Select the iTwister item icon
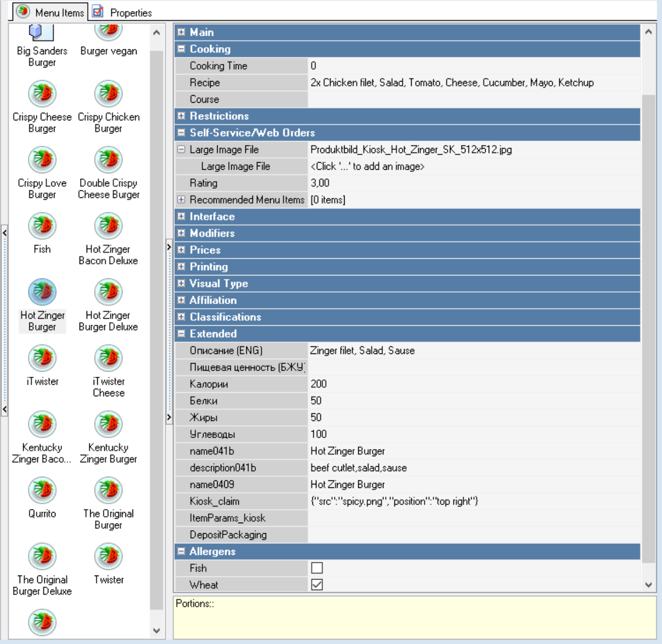 pos(42,358)
